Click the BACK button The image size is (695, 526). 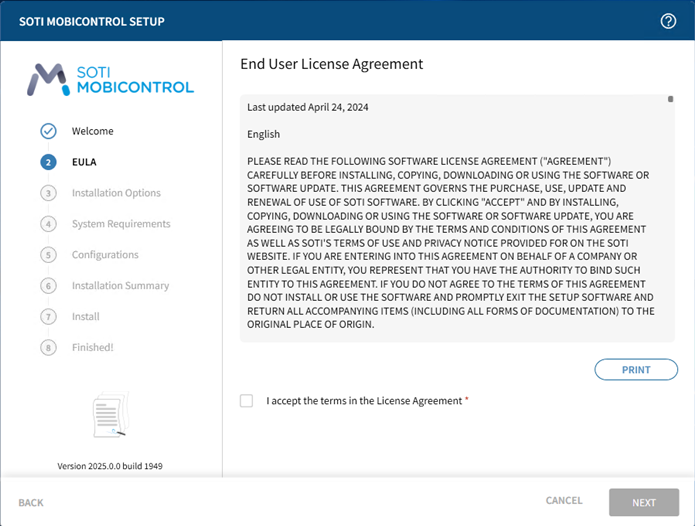coord(31,502)
